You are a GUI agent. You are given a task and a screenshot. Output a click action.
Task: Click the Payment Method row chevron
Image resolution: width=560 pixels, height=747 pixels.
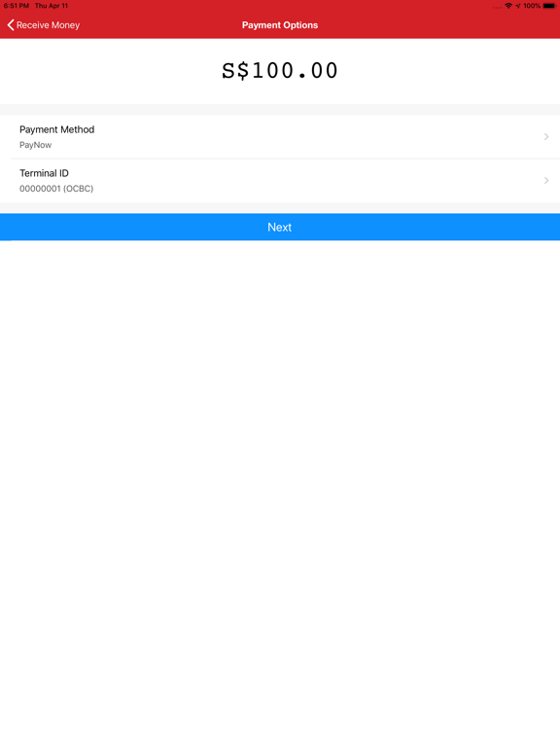(546, 137)
